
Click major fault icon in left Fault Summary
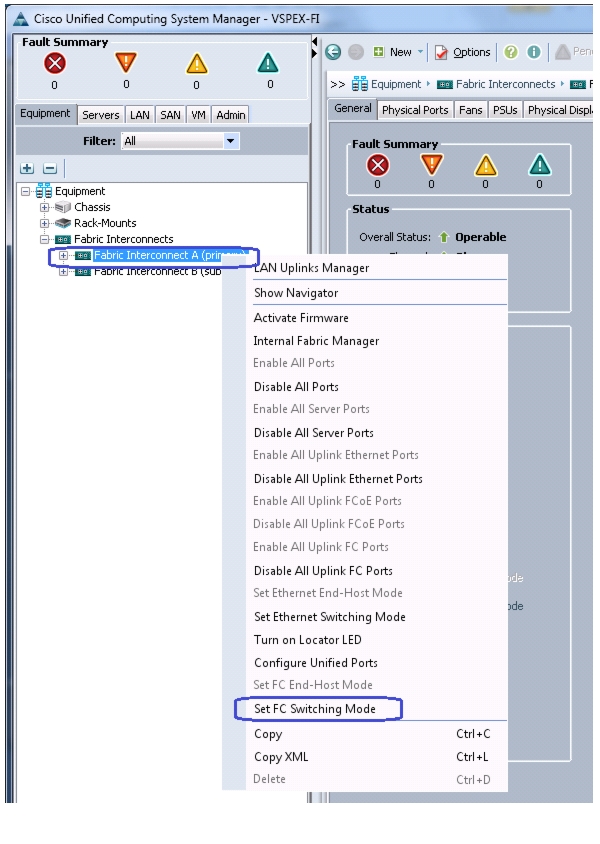[126, 63]
